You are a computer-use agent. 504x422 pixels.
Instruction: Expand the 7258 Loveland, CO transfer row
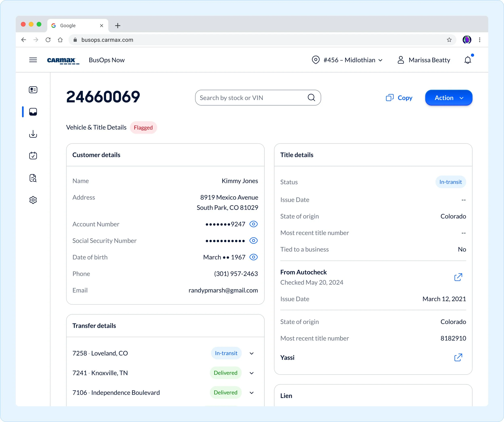coord(252,353)
